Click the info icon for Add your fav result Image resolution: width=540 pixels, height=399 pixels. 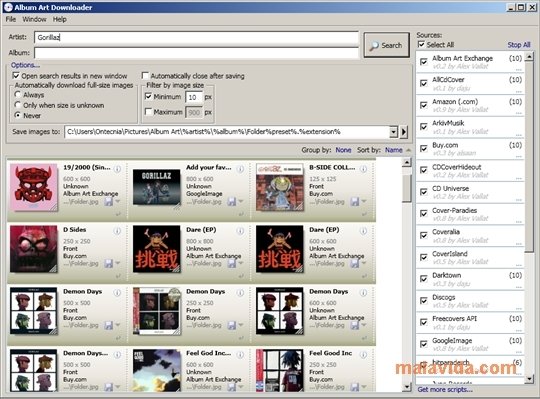click(240, 169)
